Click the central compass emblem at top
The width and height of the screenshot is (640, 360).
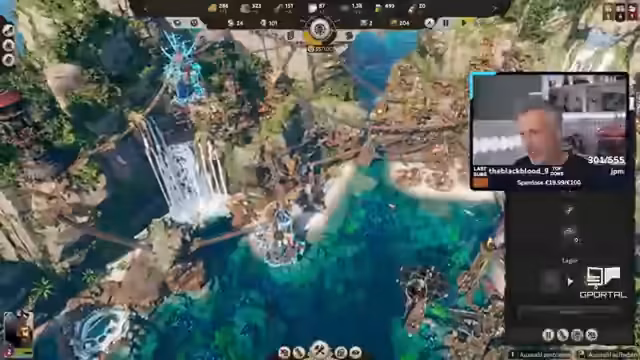click(320, 30)
